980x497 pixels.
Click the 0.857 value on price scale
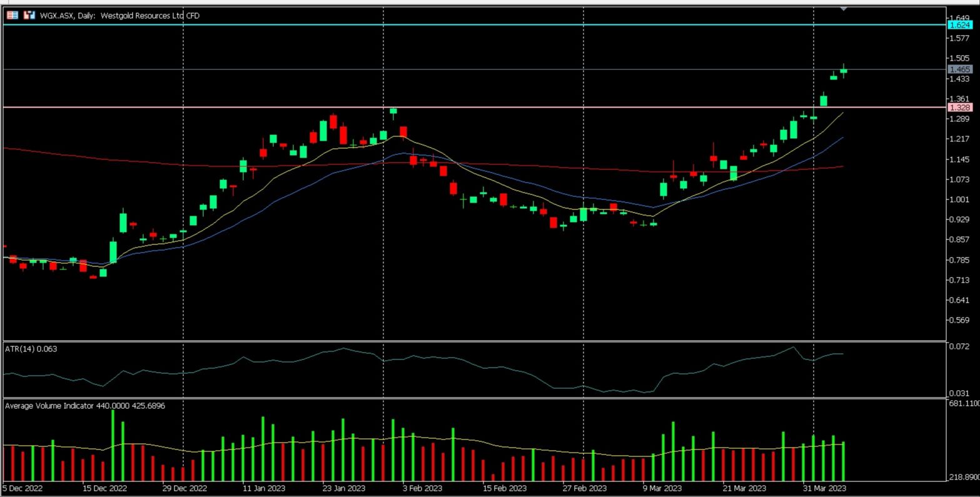tap(960, 239)
